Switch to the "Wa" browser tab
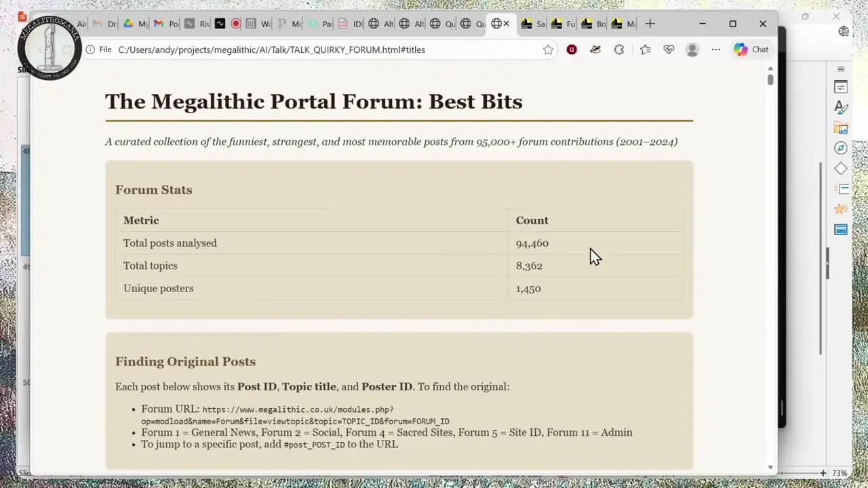This screenshot has width=868, height=488. [x=258, y=24]
